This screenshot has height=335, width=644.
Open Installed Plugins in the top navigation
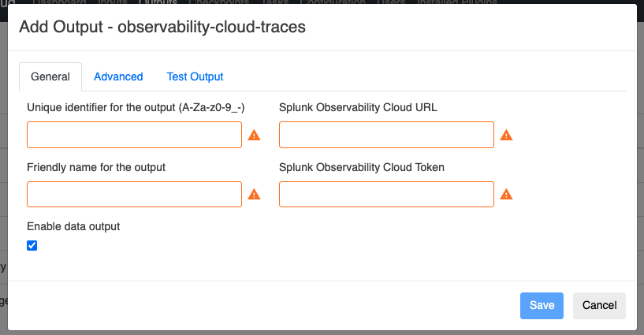[x=457, y=2]
